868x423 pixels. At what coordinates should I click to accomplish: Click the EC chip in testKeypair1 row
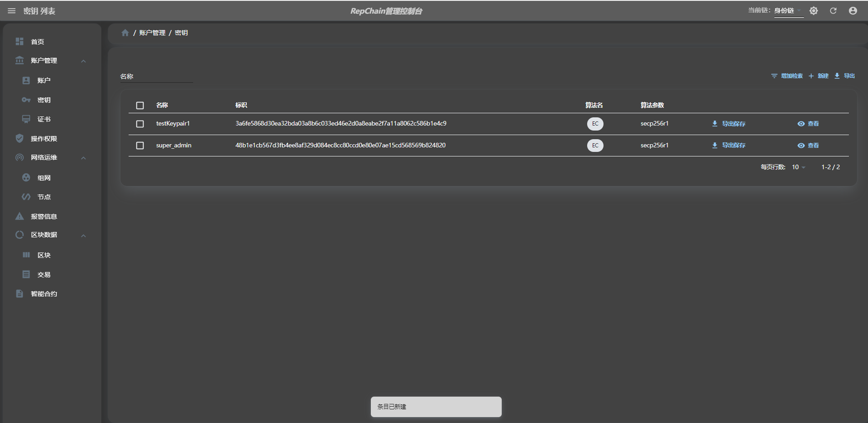coord(595,124)
